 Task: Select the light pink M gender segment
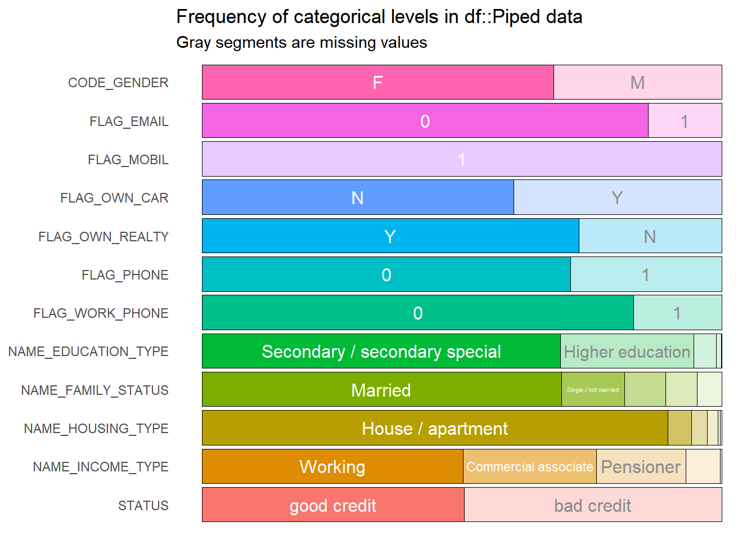coord(637,82)
